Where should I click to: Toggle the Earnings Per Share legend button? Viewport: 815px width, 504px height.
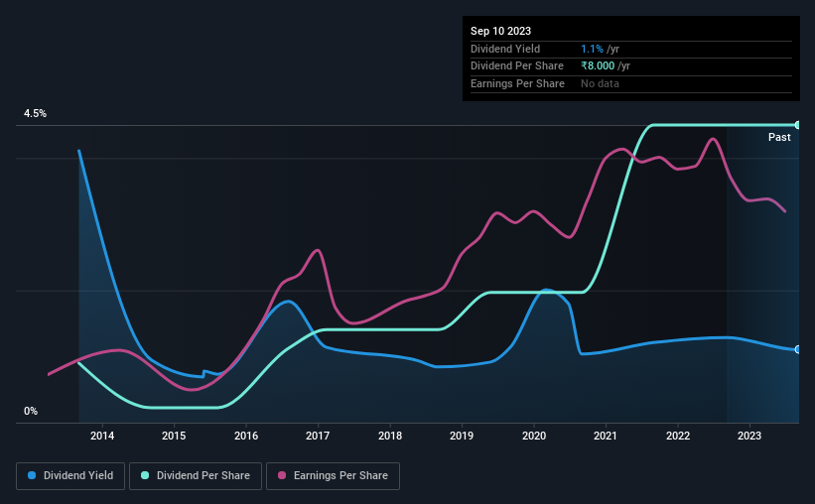[333, 476]
